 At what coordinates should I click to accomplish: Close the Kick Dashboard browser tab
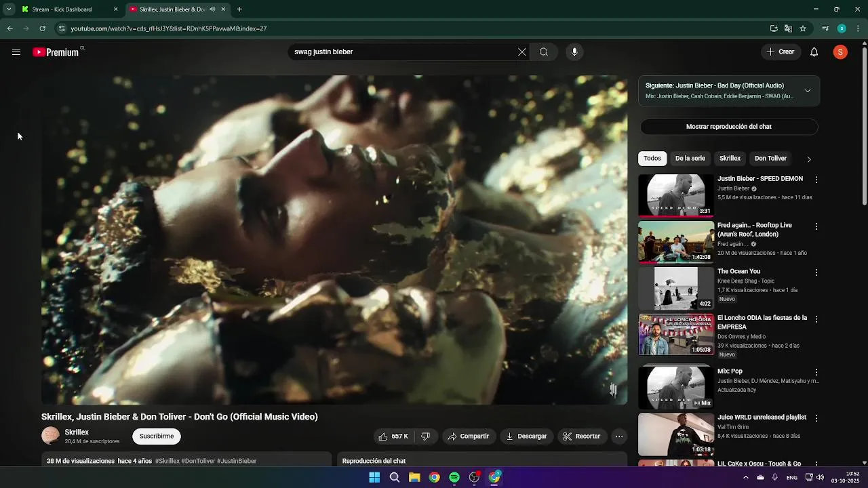(115, 9)
